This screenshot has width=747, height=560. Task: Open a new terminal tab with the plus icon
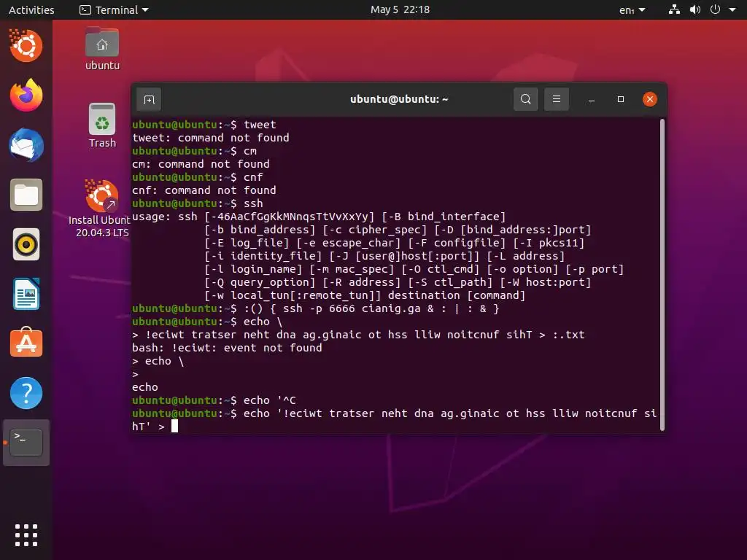click(149, 99)
